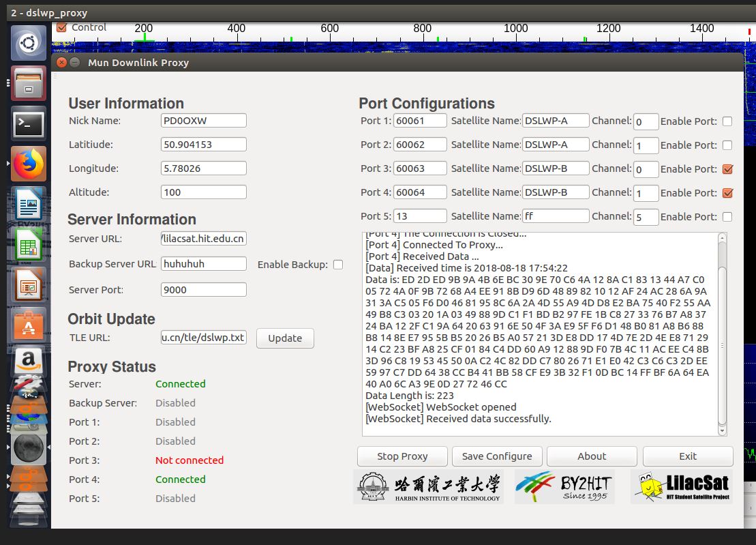
Task: Click the Latitude input field
Action: pos(203,144)
